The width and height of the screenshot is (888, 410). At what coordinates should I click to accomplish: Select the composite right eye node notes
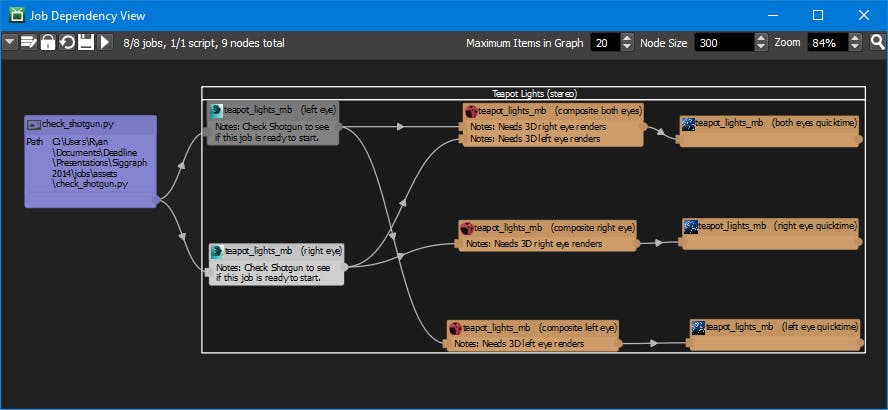(534, 244)
